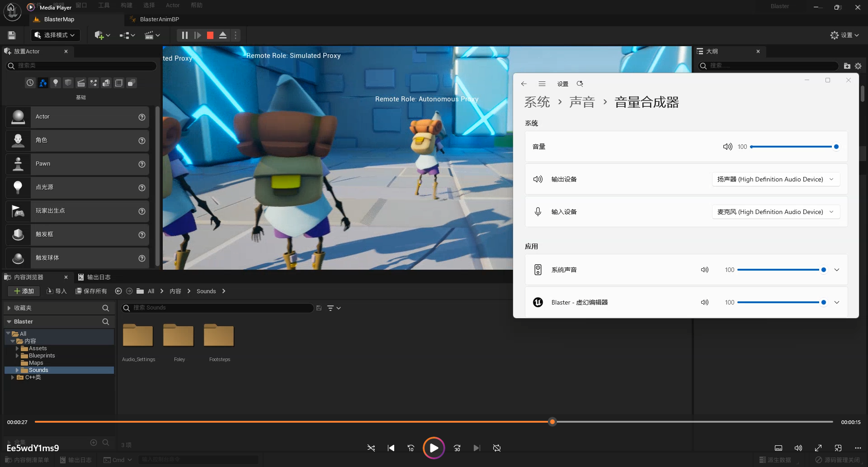
Task: Click the 添加 button in content browser
Action: tap(24, 291)
